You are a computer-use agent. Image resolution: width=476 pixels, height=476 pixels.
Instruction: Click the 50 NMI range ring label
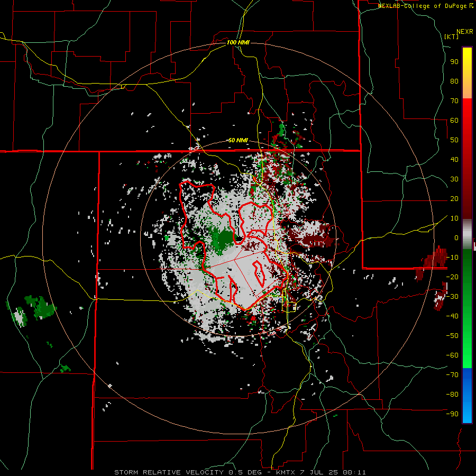pos(238,140)
